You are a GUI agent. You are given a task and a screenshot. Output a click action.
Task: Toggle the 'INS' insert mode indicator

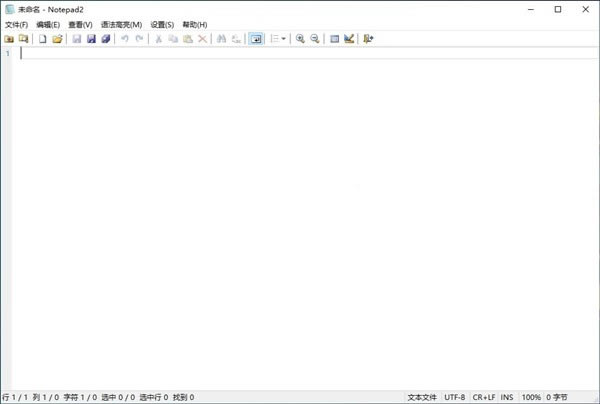pos(507,397)
